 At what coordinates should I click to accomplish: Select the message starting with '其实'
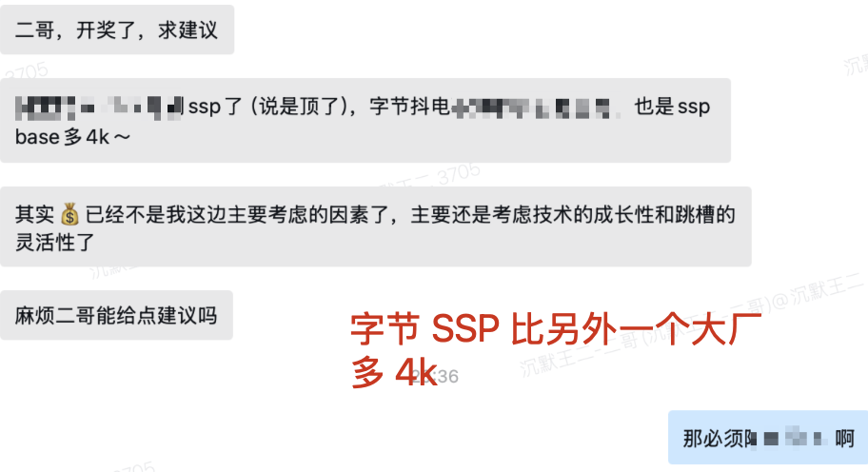click(x=375, y=226)
